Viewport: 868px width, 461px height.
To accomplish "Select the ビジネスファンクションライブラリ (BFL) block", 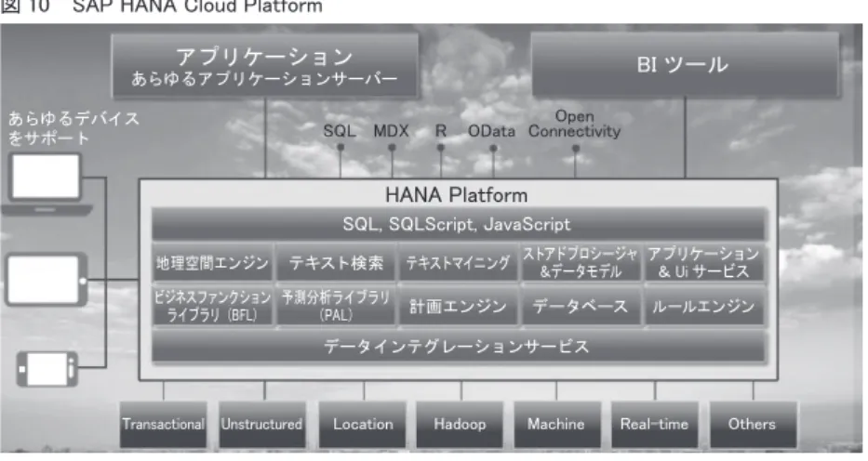I will click(x=212, y=306).
